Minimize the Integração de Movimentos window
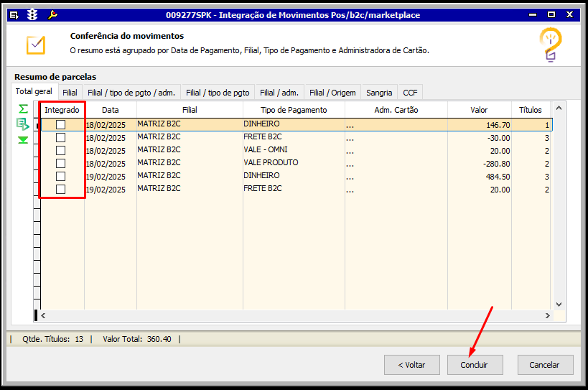This screenshot has height=390, width=588. [533, 14]
